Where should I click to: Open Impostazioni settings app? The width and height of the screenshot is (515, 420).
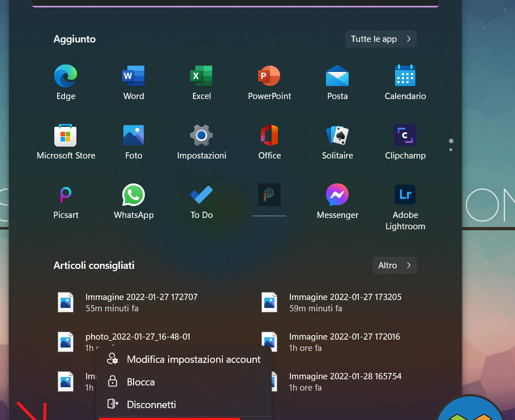tap(201, 142)
